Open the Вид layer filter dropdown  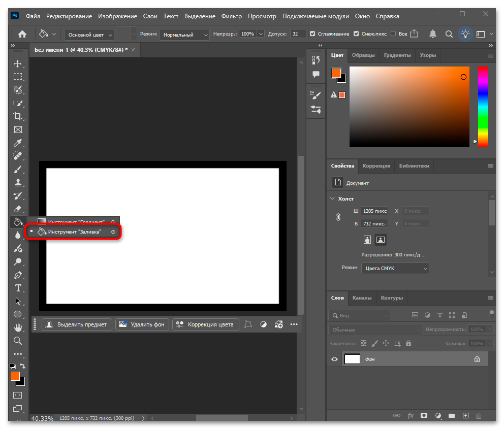coord(359,316)
